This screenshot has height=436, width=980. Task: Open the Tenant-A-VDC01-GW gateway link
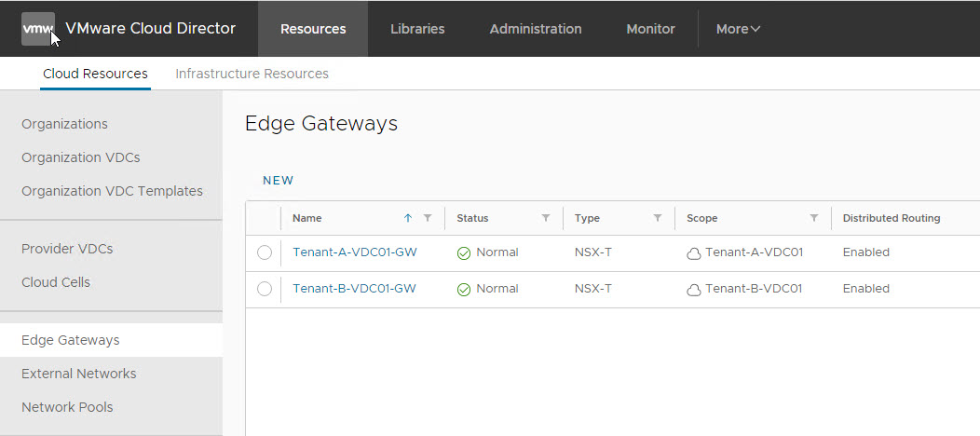pyautogui.click(x=354, y=252)
